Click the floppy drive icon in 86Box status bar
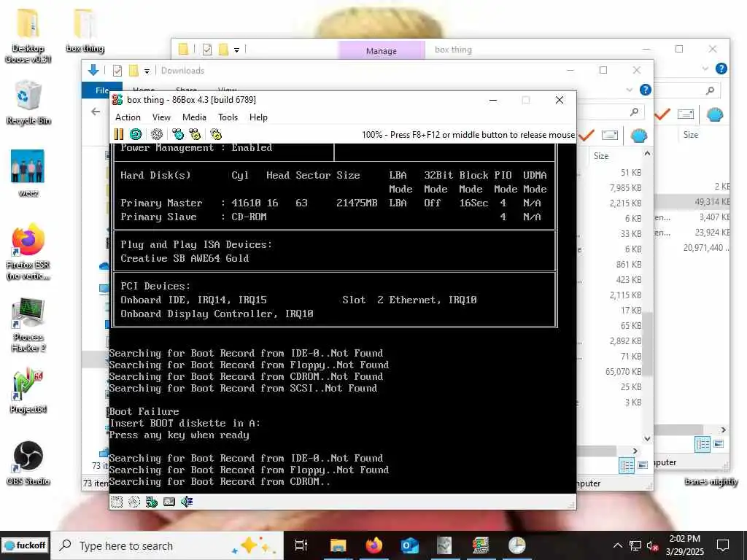747x560 pixels. (x=117, y=502)
